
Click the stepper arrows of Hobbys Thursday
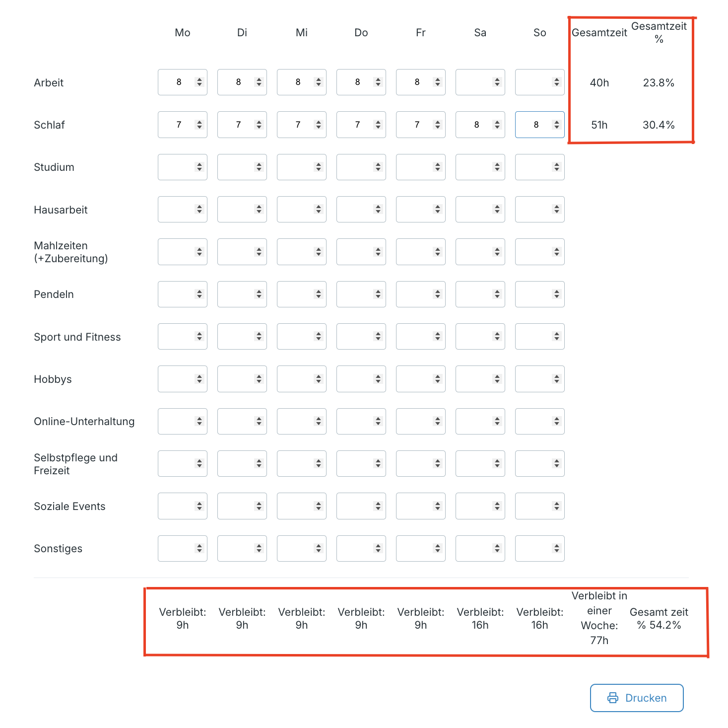pos(378,379)
